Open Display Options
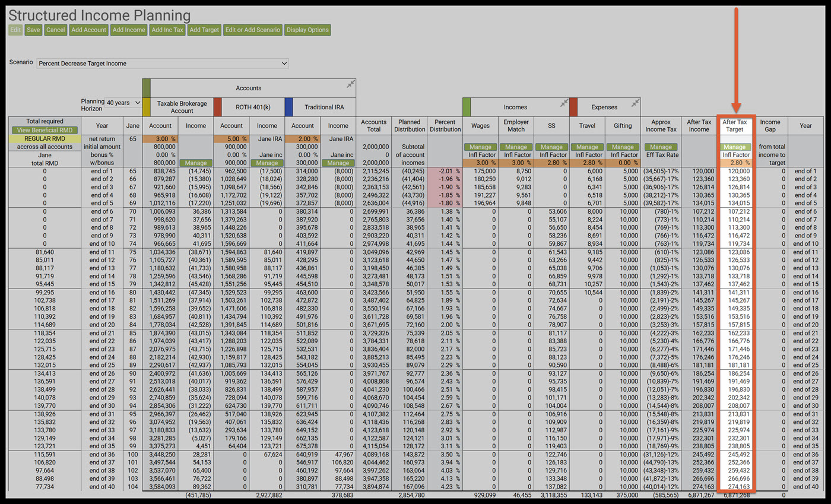 click(x=307, y=30)
